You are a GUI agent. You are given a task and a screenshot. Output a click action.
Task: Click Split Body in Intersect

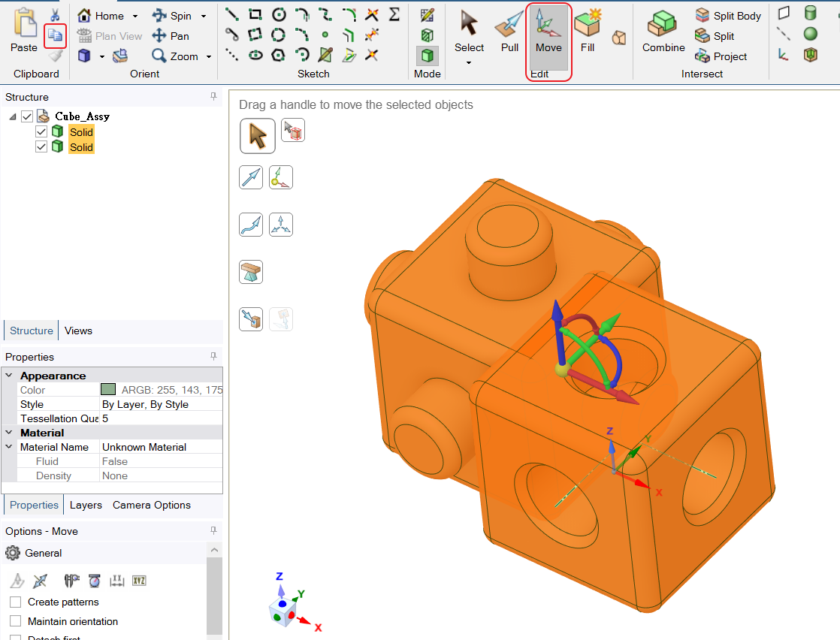click(x=728, y=16)
